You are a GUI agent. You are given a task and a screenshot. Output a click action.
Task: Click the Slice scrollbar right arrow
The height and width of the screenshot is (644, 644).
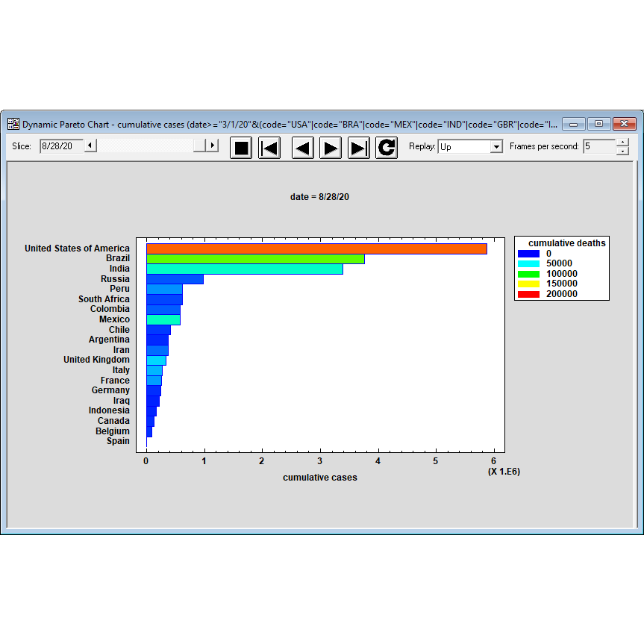[212, 146]
